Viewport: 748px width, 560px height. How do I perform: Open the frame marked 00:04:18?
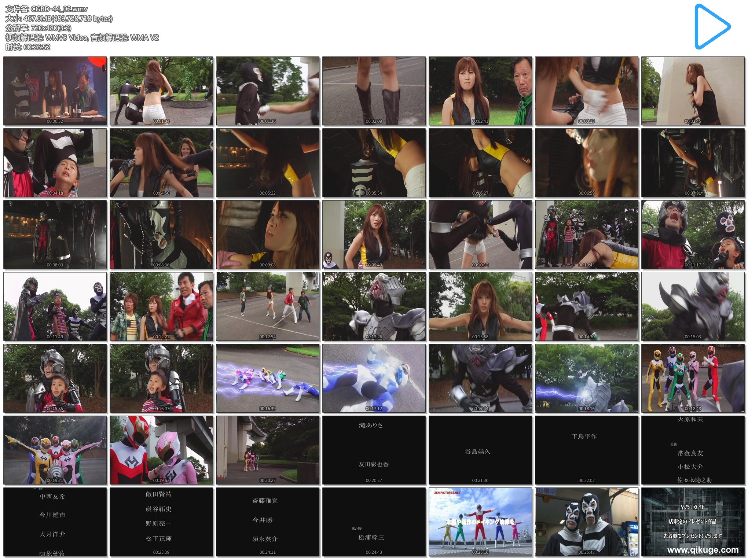coord(55,163)
